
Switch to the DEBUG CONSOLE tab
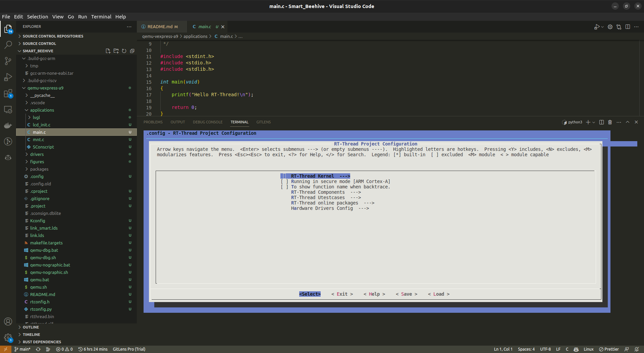tap(208, 122)
